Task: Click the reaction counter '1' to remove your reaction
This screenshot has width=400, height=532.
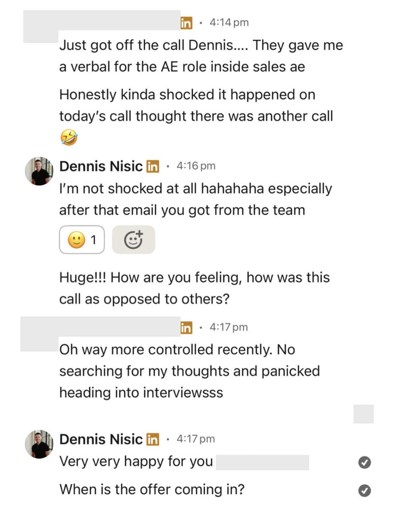Action: tap(93, 240)
